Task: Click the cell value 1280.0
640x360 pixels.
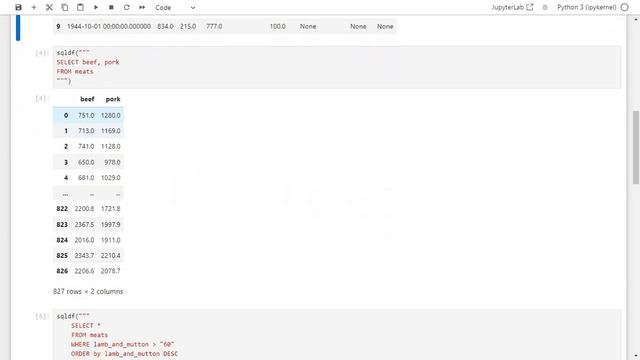Action: 111,116
